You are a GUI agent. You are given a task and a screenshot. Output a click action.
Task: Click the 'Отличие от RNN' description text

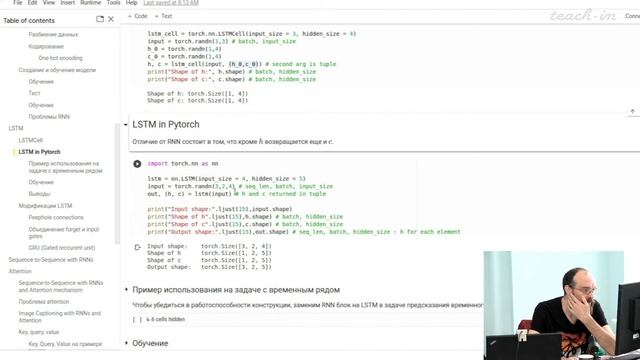[x=233, y=142]
